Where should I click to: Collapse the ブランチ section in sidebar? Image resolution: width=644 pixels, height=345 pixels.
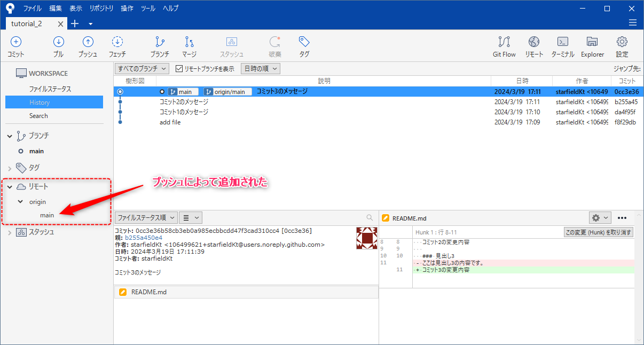coord(10,136)
